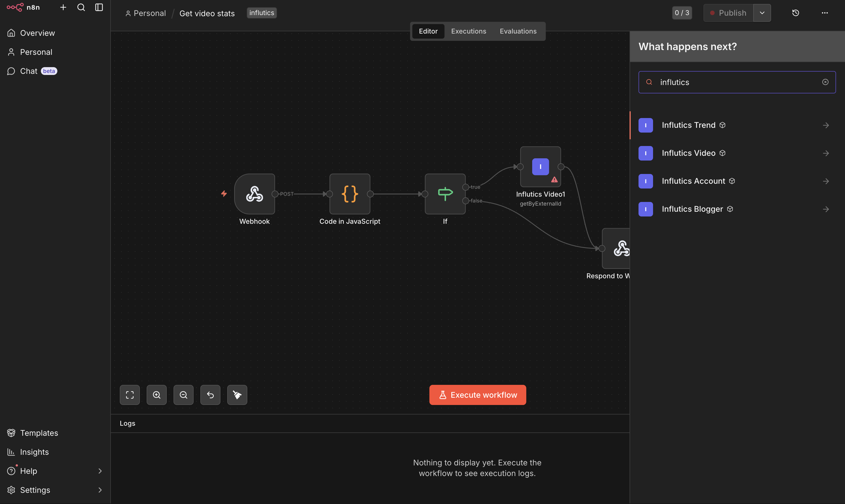845x504 pixels.
Task: Clear the node search text
Action: pos(825,82)
